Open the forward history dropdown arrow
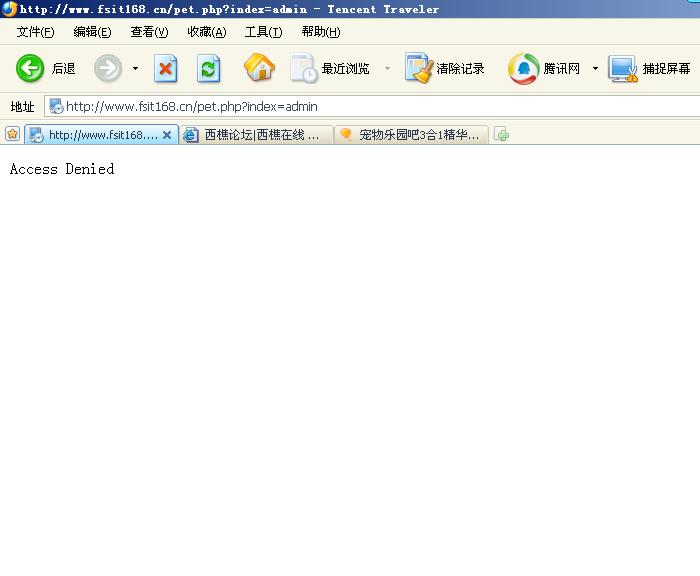 135,68
